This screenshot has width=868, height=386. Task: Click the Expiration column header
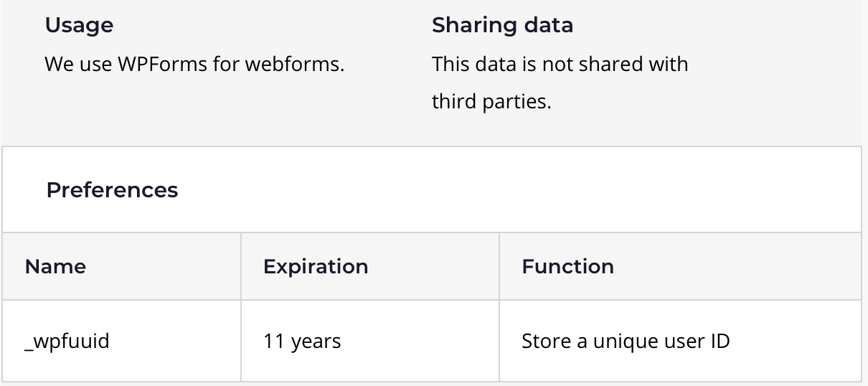[x=316, y=267]
